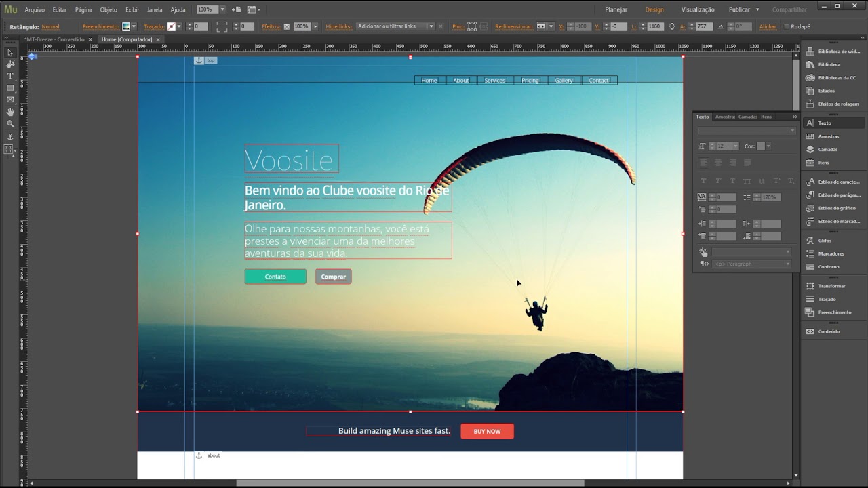This screenshot has width=868, height=488.
Task: Switch to Planejar view
Action: point(616,9)
